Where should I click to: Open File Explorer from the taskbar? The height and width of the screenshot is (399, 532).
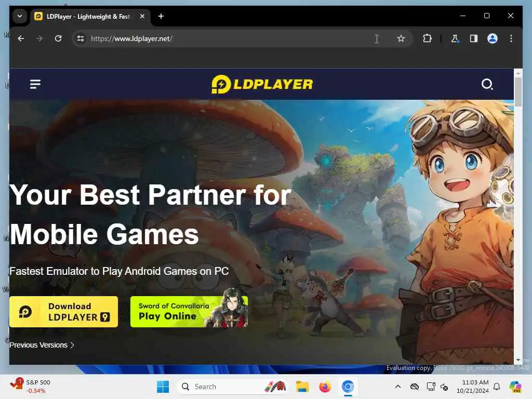(302, 387)
